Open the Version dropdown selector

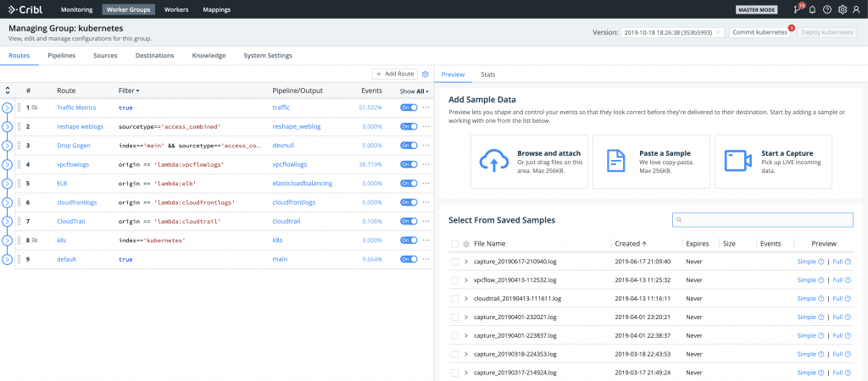[672, 32]
